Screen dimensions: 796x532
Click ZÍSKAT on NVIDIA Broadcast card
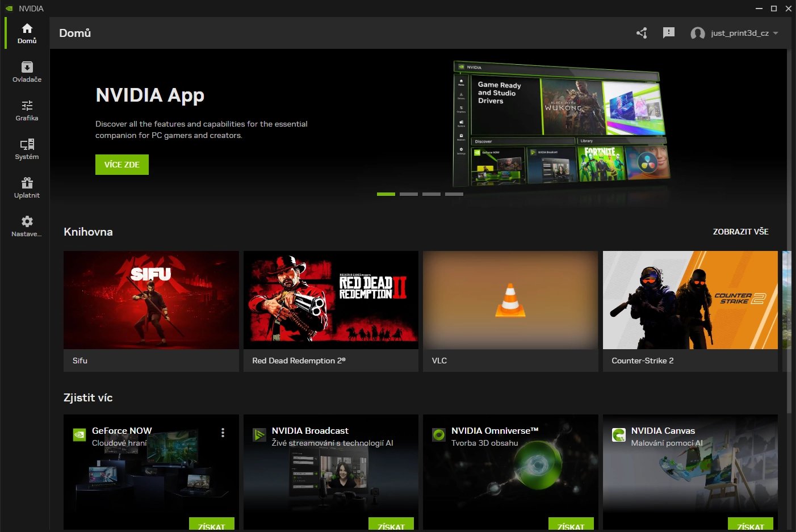[391, 525]
